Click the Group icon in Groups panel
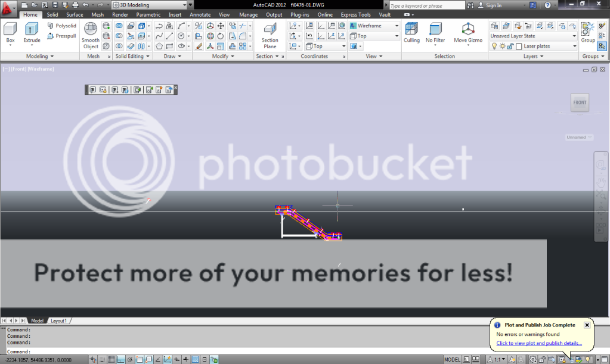The width and height of the screenshot is (610, 364). (x=587, y=30)
